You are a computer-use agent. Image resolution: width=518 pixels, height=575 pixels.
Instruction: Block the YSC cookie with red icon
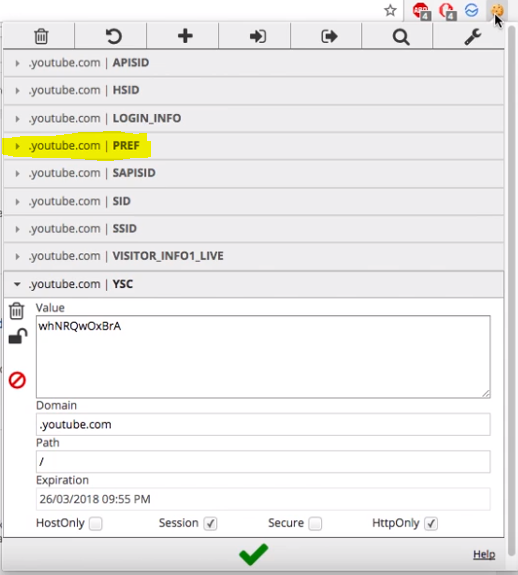click(17, 380)
